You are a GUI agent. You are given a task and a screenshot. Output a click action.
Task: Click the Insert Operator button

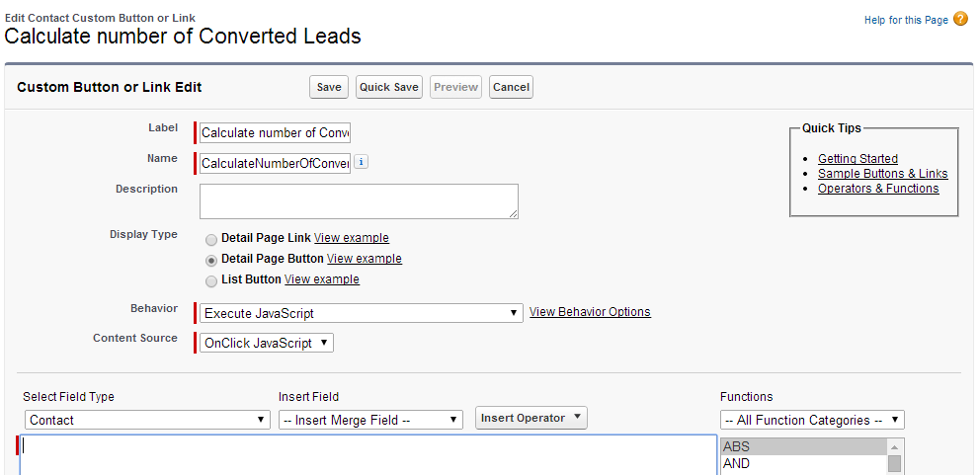pyautogui.click(x=531, y=418)
